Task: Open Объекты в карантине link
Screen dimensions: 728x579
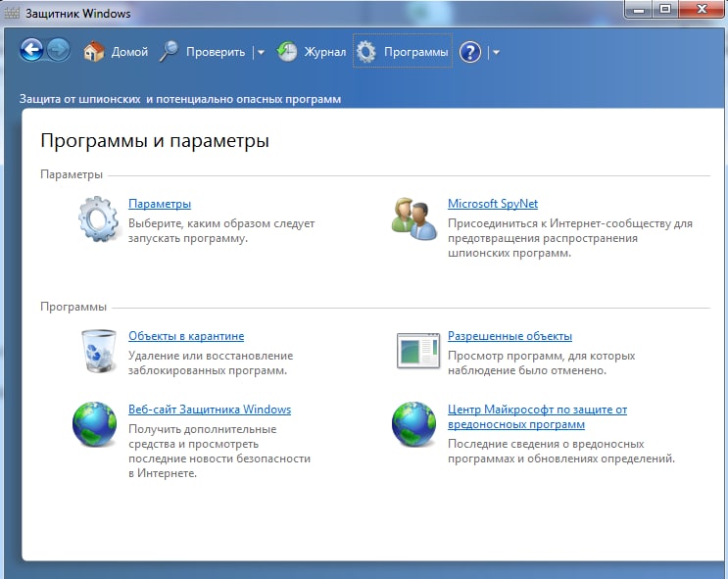Action: (x=186, y=336)
